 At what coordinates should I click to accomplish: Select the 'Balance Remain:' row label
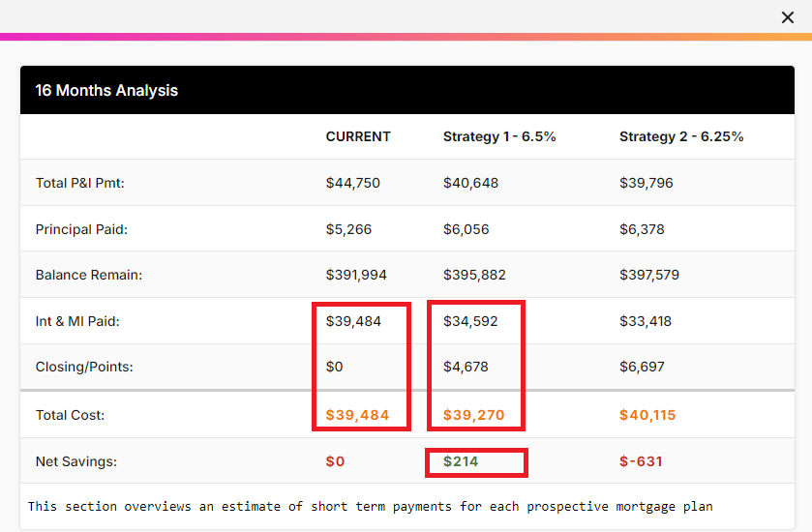(88, 275)
